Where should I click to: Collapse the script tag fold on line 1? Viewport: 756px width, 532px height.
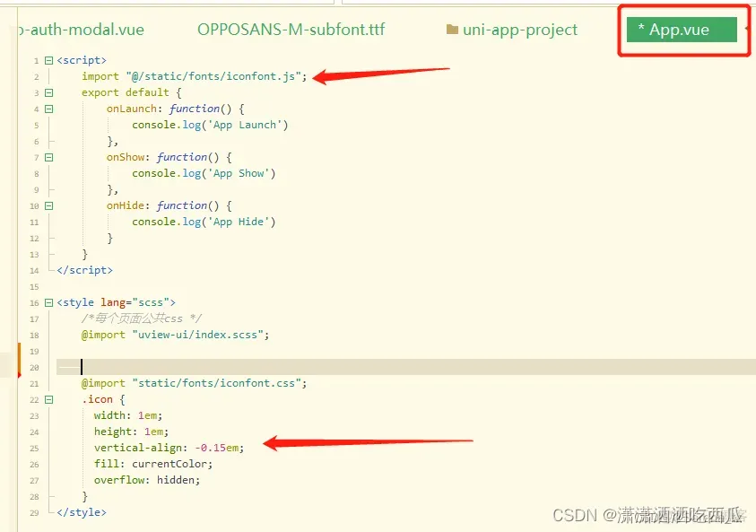point(48,60)
